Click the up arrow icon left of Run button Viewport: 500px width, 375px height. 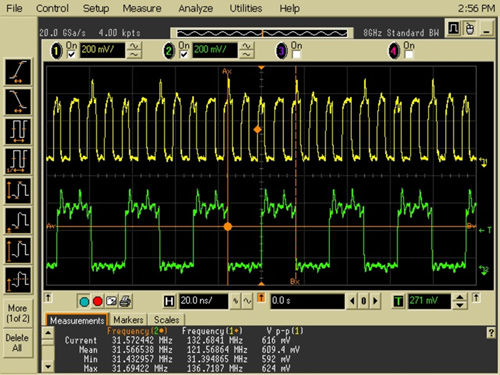tap(48, 298)
